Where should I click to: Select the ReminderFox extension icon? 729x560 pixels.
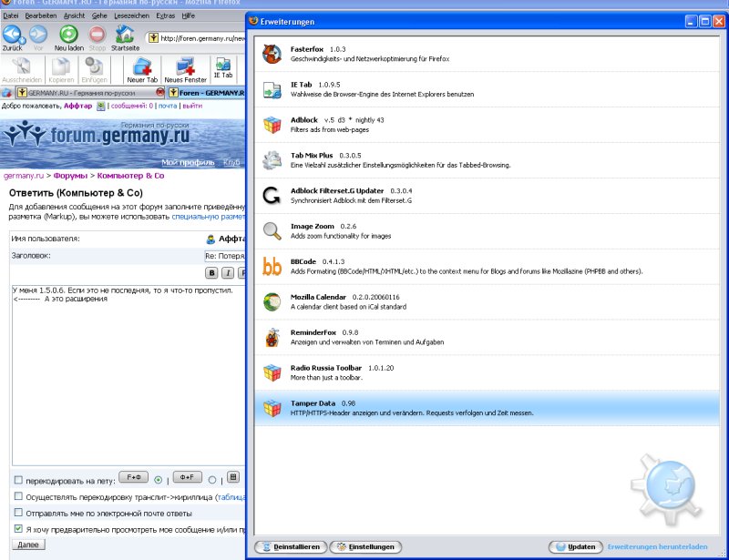(272, 337)
